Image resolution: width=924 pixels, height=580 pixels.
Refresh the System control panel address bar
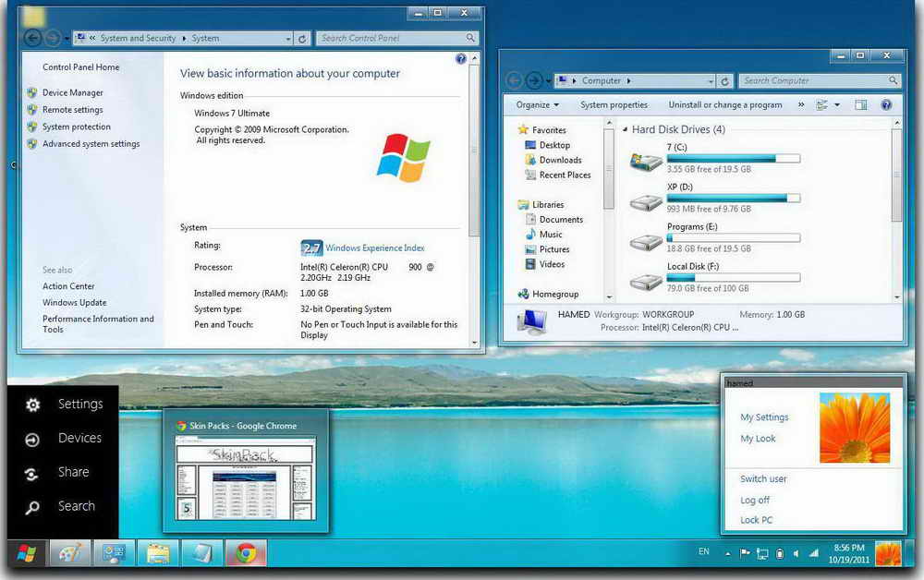click(302, 39)
